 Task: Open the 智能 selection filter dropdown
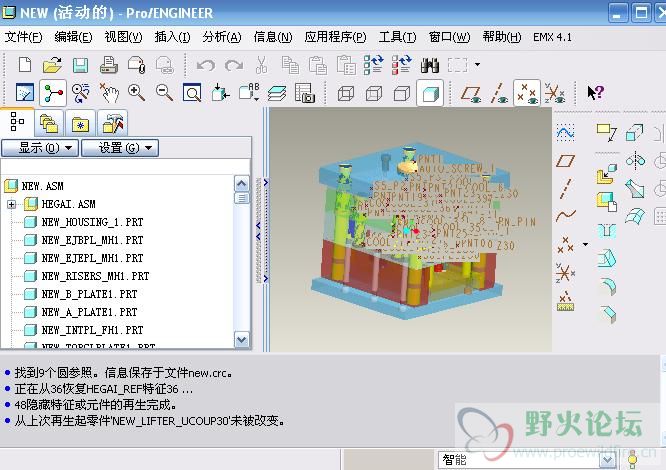click(608, 460)
